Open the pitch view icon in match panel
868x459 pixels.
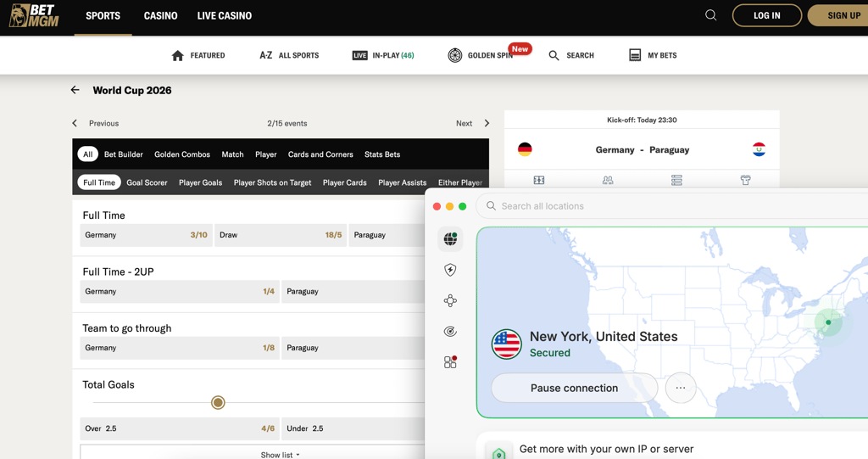(x=539, y=180)
